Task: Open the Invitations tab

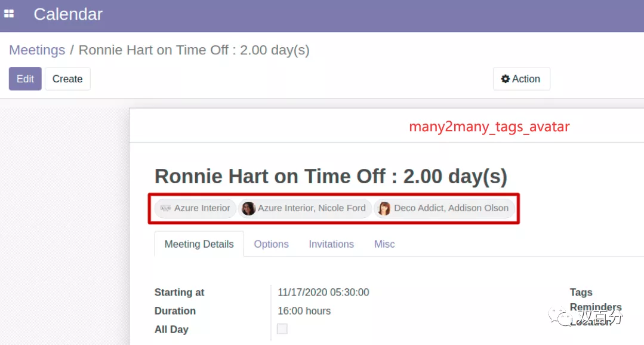Action: (331, 244)
